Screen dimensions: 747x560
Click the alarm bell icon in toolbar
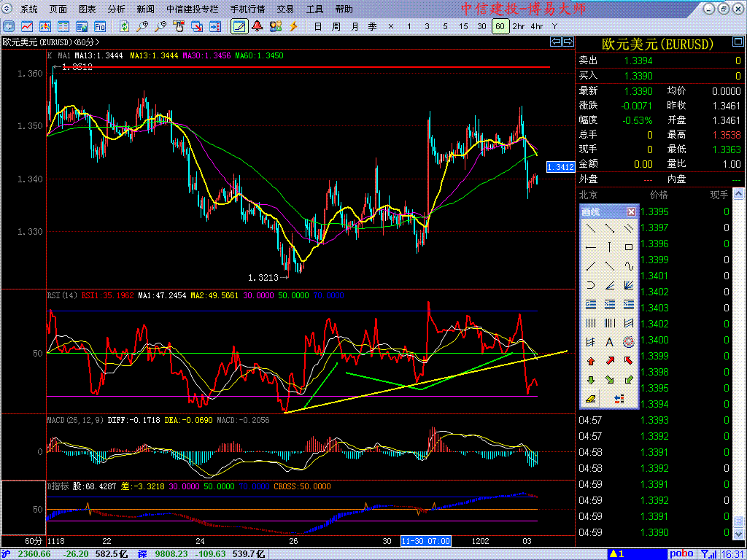click(x=257, y=26)
